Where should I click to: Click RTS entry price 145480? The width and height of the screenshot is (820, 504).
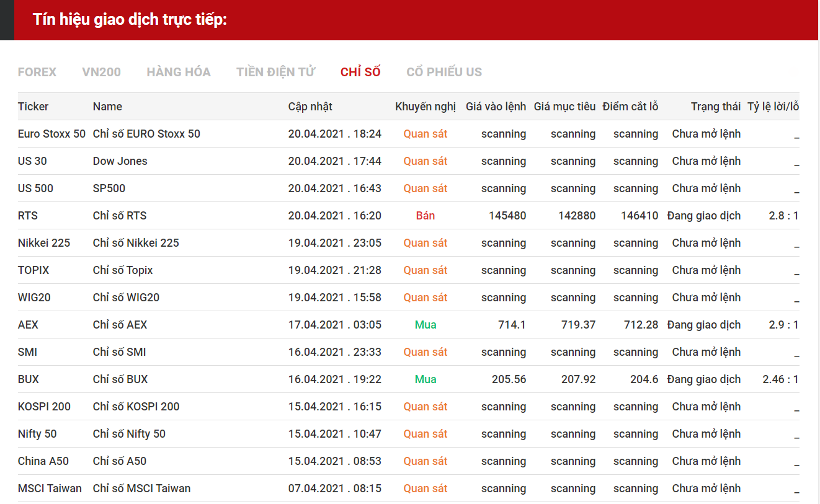click(507, 216)
